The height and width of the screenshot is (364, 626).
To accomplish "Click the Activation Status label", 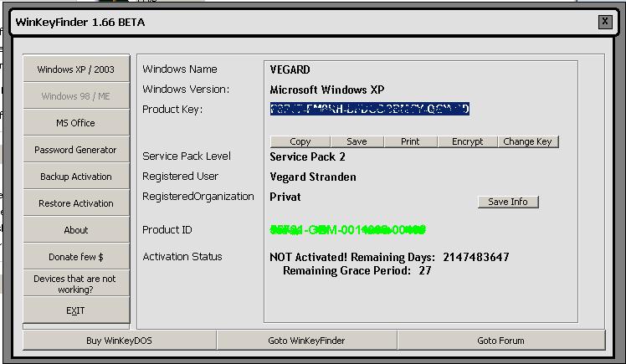I will click(182, 256).
